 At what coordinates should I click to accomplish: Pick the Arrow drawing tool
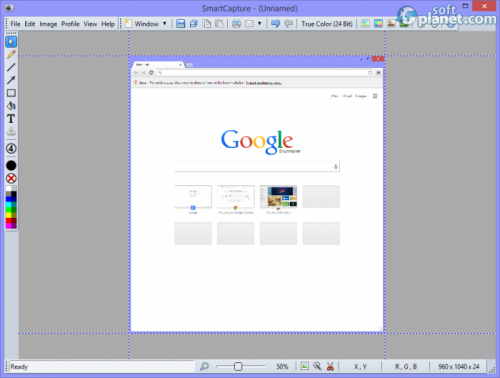[x=11, y=80]
